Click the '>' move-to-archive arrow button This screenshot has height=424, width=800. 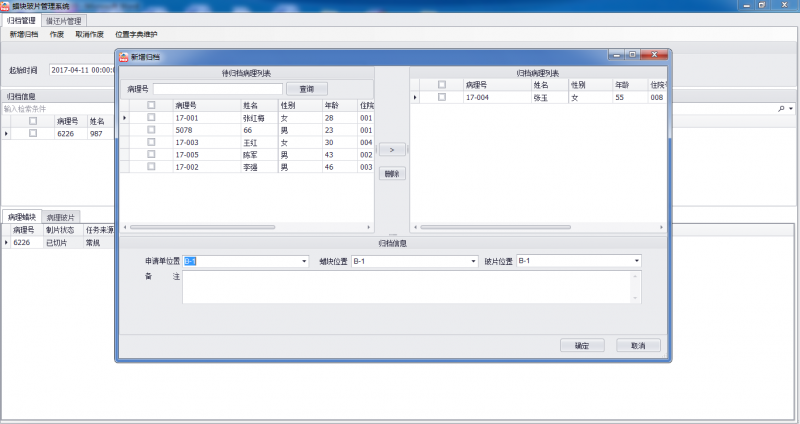pos(392,149)
